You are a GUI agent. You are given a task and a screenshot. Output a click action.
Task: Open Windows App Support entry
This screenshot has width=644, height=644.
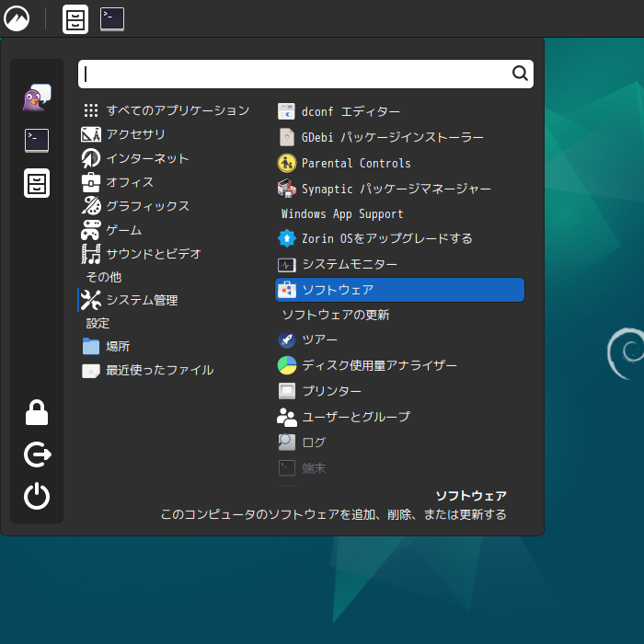pos(399,213)
